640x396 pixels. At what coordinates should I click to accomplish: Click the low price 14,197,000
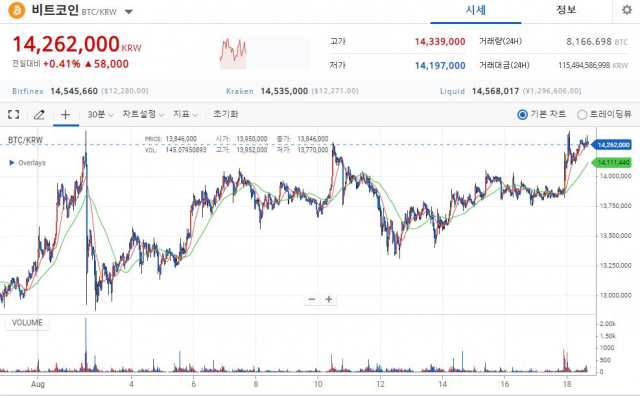440,65
